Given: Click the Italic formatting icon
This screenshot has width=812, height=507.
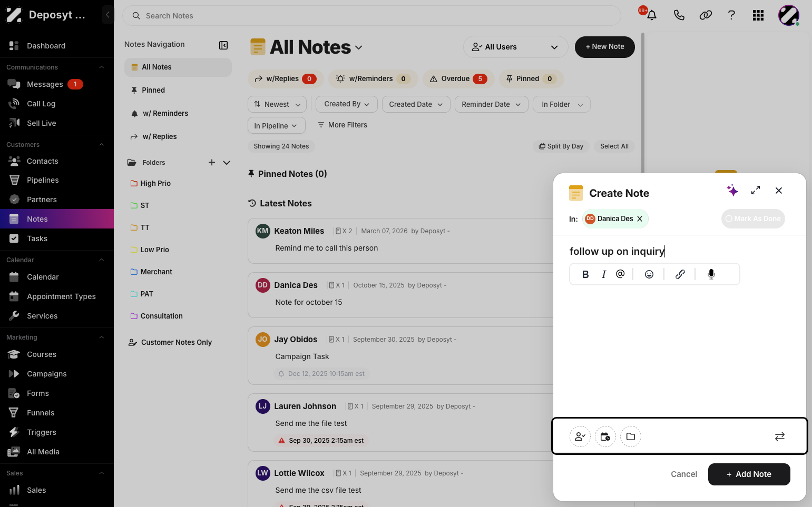Looking at the screenshot, I should tap(604, 274).
